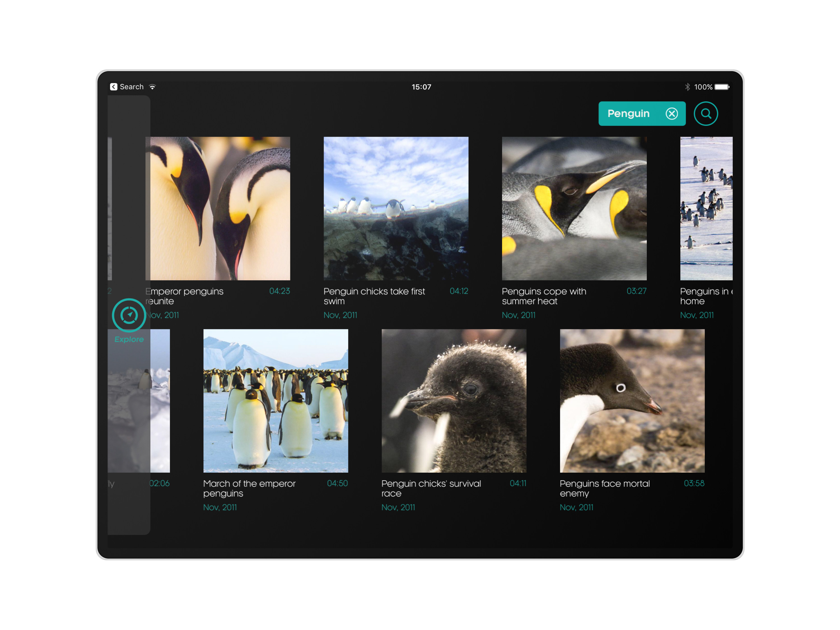Click the Wi-Fi status icon
The height and width of the screenshot is (630, 840).
pos(153,87)
